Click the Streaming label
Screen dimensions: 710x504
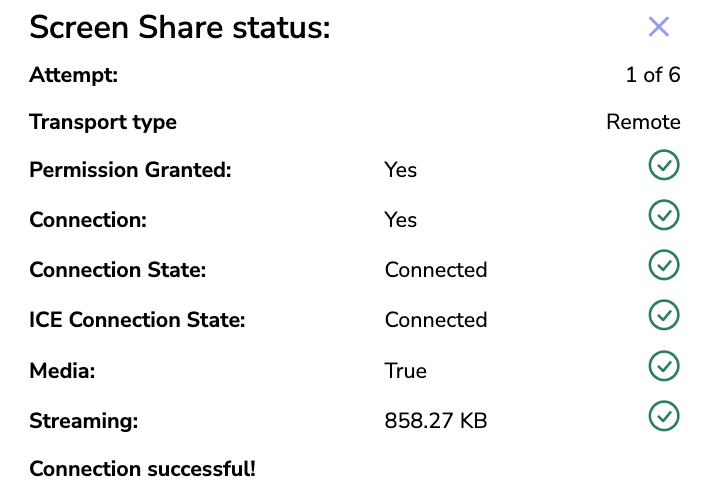[x=84, y=421]
